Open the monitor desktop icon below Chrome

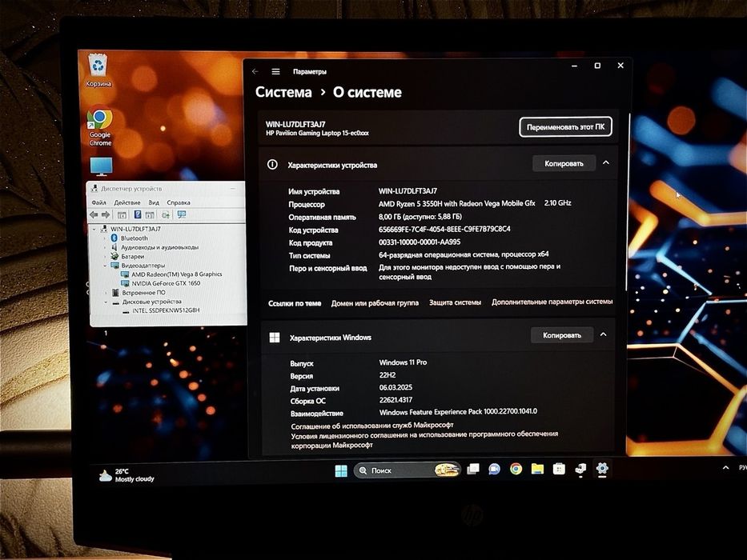click(x=101, y=166)
